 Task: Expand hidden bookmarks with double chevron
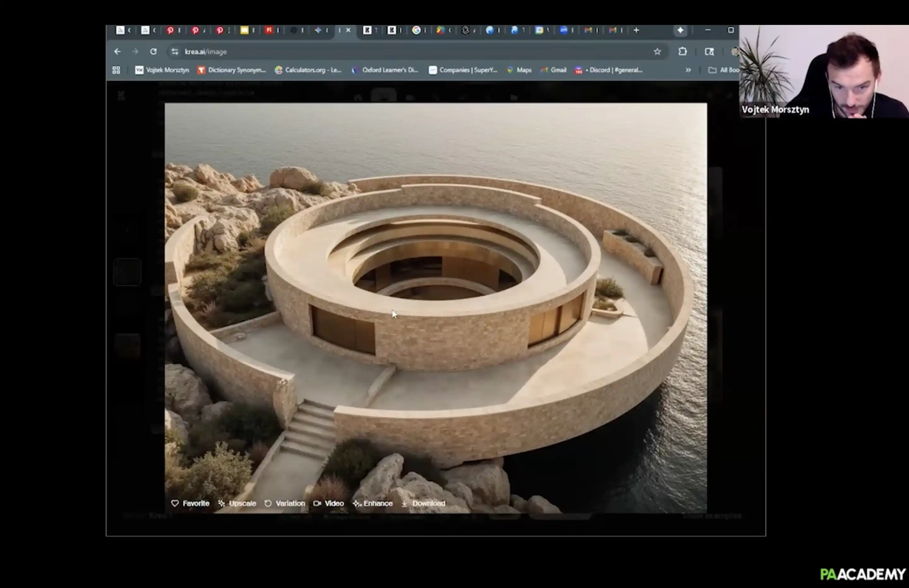click(x=688, y=70)
